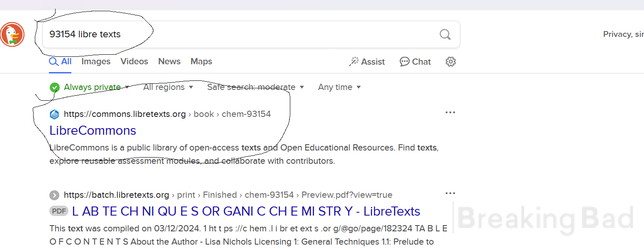644x250 pixels.
Task: Click LibreCommons description snippet text
Action: (244, 154)
